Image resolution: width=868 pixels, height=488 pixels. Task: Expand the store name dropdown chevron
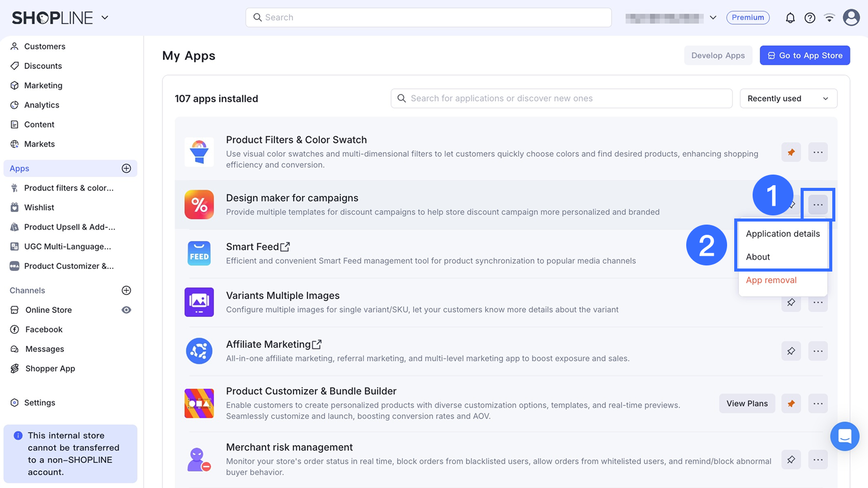(x=713, y=18)
